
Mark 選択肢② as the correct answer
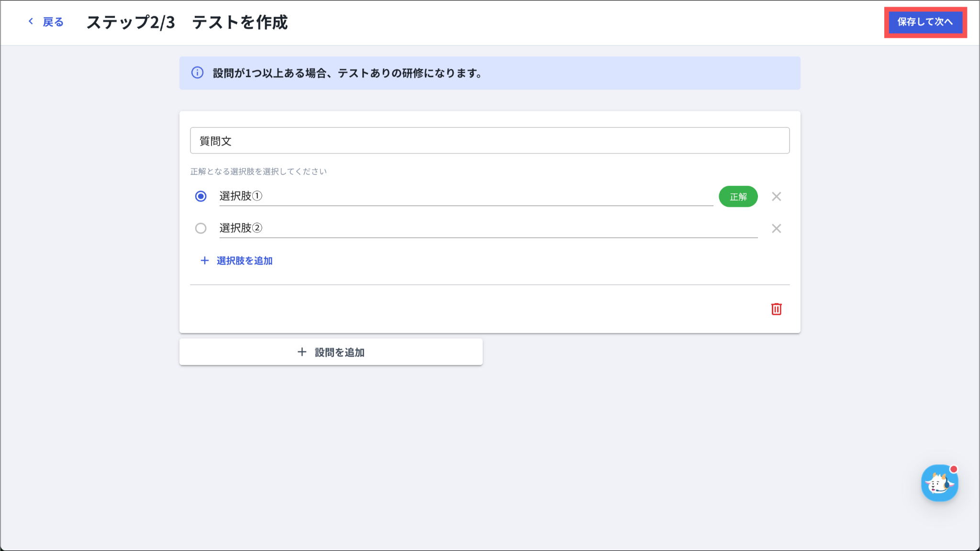coord(201,228)
